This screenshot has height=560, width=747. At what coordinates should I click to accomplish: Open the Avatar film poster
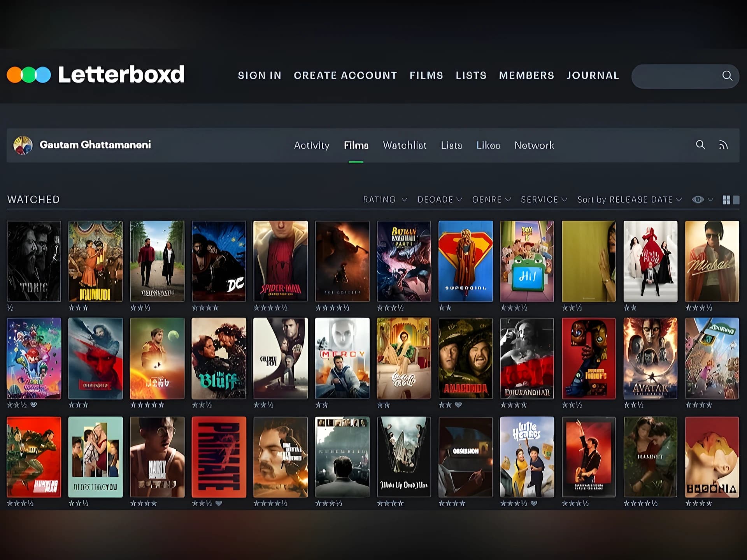[651, 358]
